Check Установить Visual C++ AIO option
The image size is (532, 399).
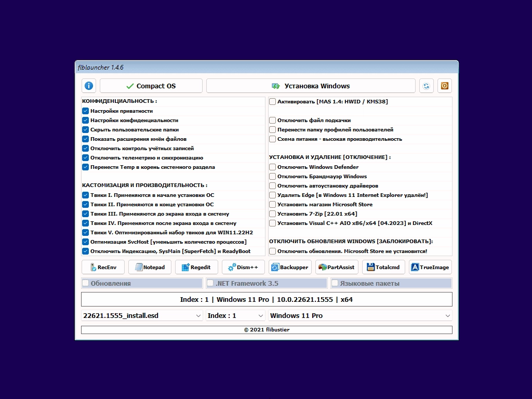pos(272,223)
